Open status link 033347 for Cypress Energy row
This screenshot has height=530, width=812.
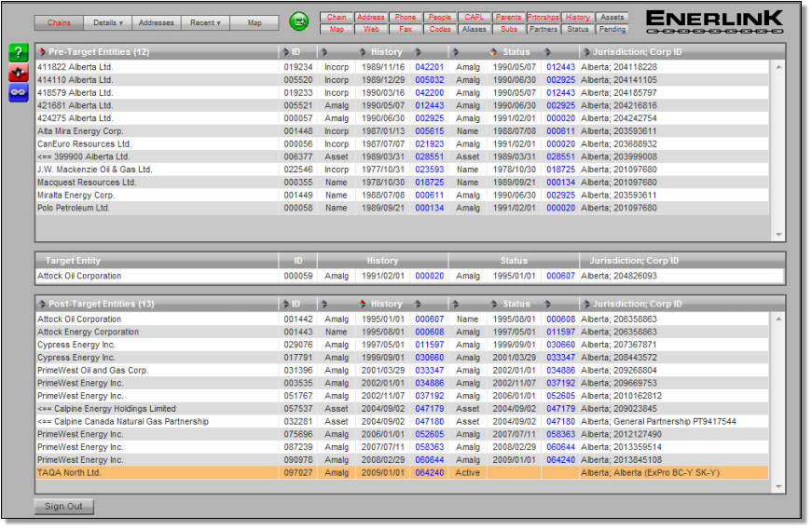point(561,358)
